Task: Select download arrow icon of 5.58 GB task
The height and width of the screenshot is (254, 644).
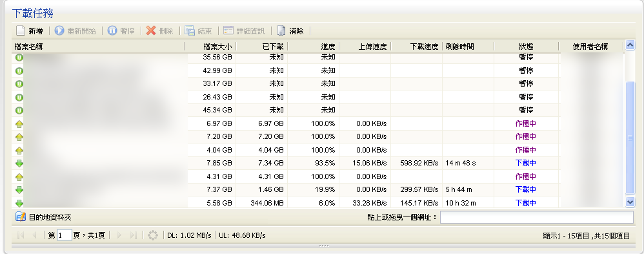Action: tap(19, 204)
